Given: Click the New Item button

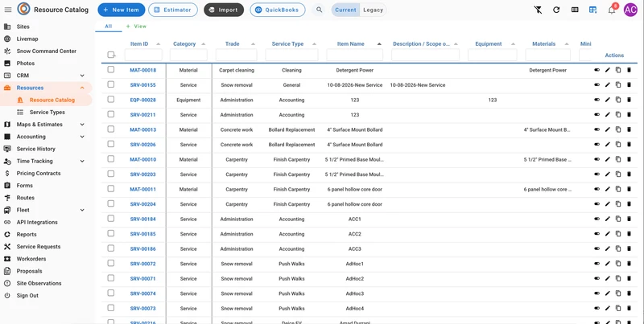Looking at the screenshot, I should point(122,10).
